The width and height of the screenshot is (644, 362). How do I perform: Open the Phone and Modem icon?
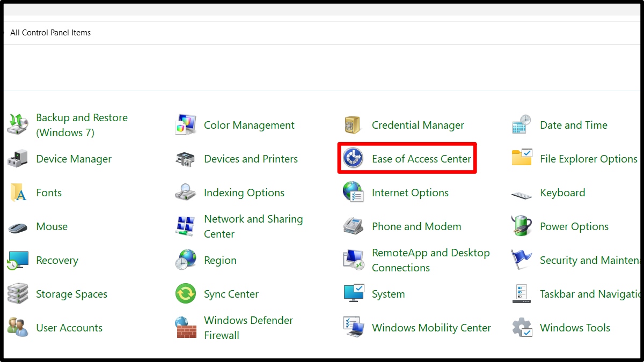pos(354,226)
